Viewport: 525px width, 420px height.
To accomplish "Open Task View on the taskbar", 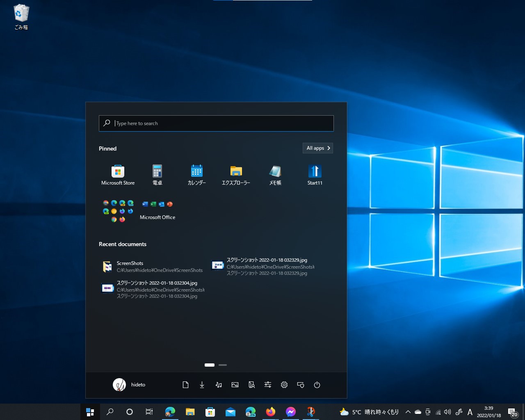I will click(x=149, y=412).
